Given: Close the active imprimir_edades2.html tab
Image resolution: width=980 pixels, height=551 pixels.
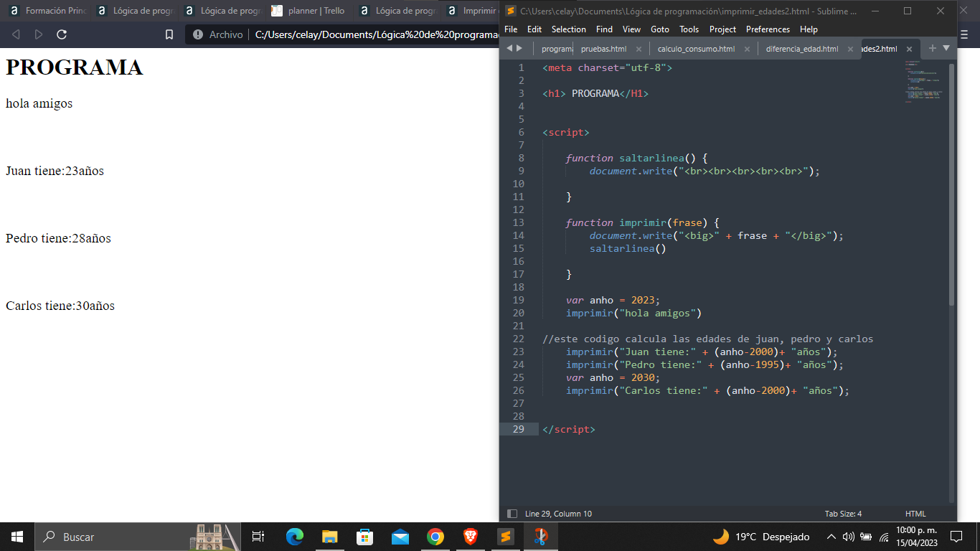Looking at the screenshot, I should click(909, 49).
